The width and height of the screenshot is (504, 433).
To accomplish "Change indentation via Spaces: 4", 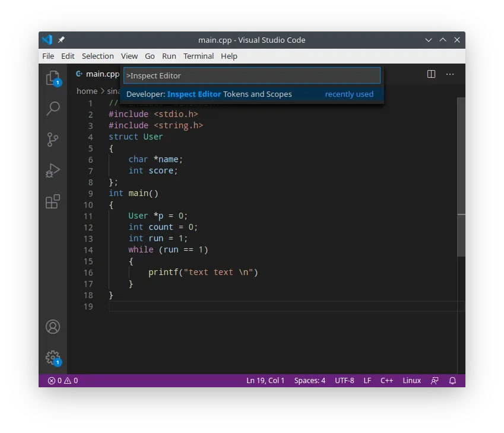I will (309, 381).
